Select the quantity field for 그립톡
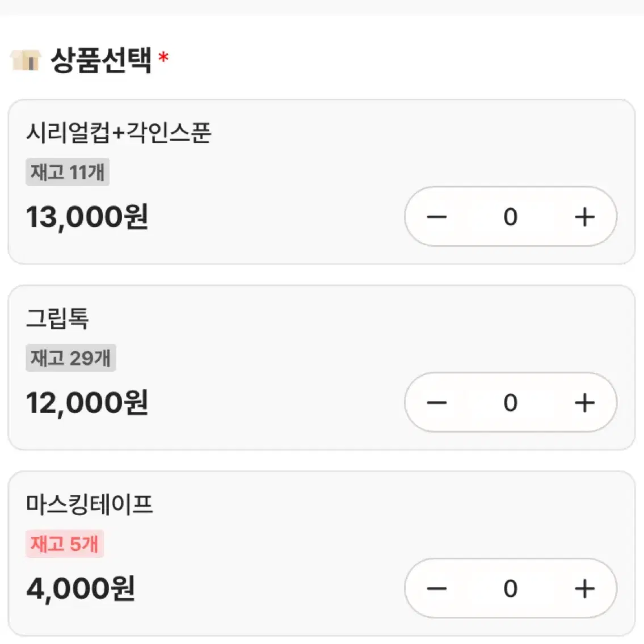 point(511,402)
